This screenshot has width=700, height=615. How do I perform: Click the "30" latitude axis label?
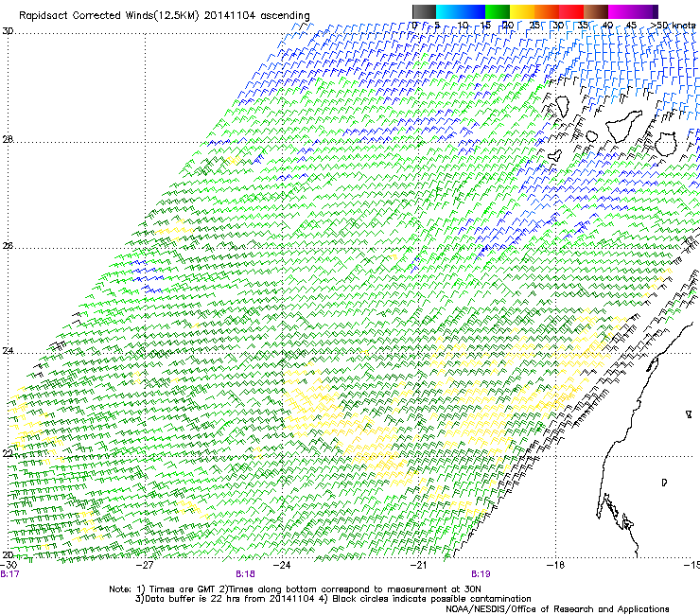[x=8, y=31]
